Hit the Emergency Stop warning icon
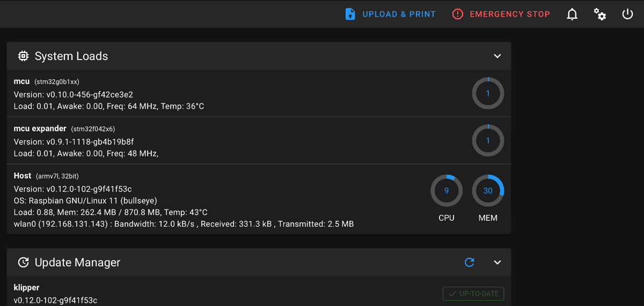644x306 pixels. pyautogui.click(x=457, y=14)
